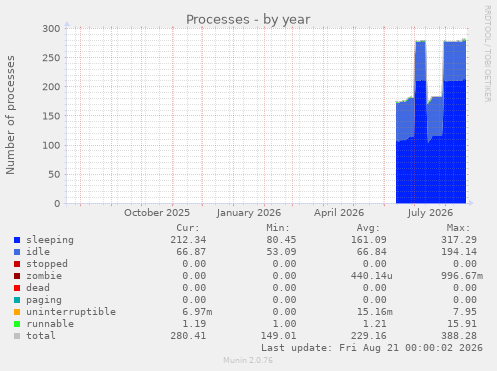
Task: Click the sleeping legend color swatch
Action: coord(17,240)
